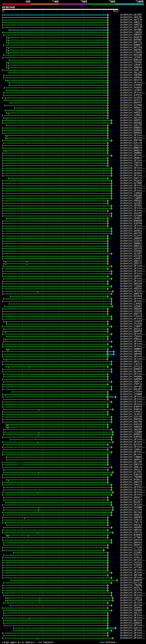Select hit UniRef100_Q01E81
Image resolution: width=146 pixels, height=644 pixels.
[x=131, y=98]
